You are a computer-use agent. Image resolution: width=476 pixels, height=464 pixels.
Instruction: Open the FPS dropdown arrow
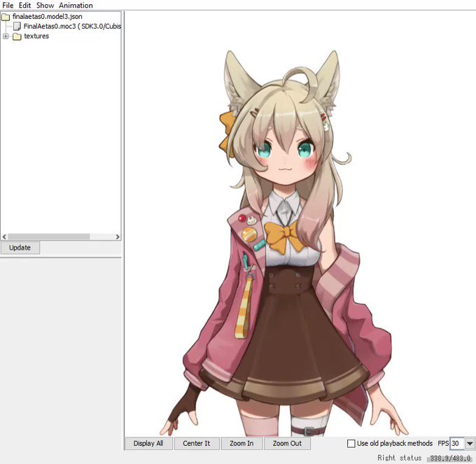pyautogui.click(x=469, y=444)
